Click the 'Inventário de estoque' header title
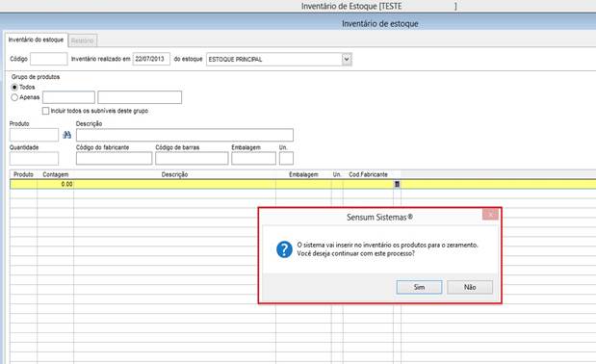Image resolution: width=596 pixels, height=364 pixels. (380, 23)
